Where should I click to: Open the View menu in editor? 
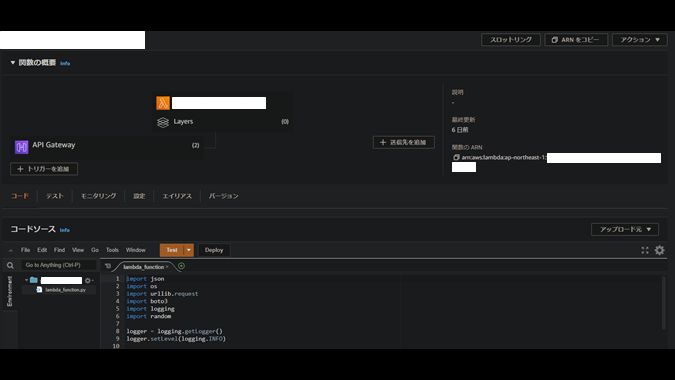[78, 250]
